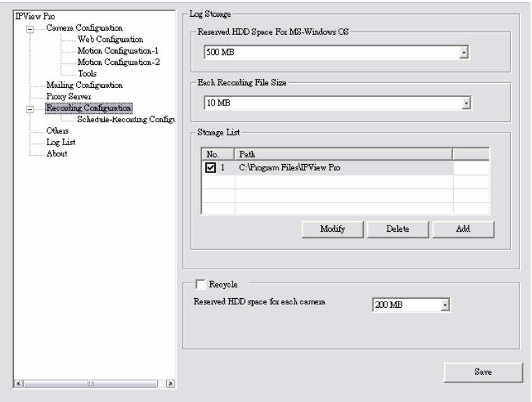Click the No. column header

tap(218, 154)
